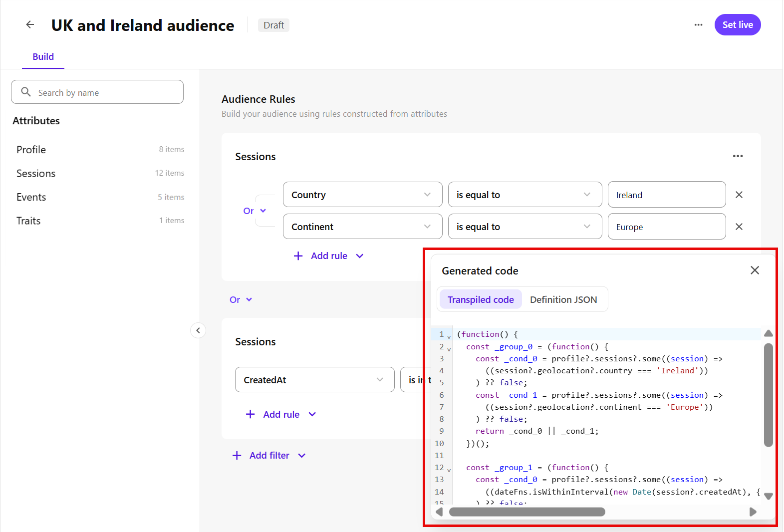Click the code scroll up arrow
This screenshot has width=784, height=532.
coord(769,333)
